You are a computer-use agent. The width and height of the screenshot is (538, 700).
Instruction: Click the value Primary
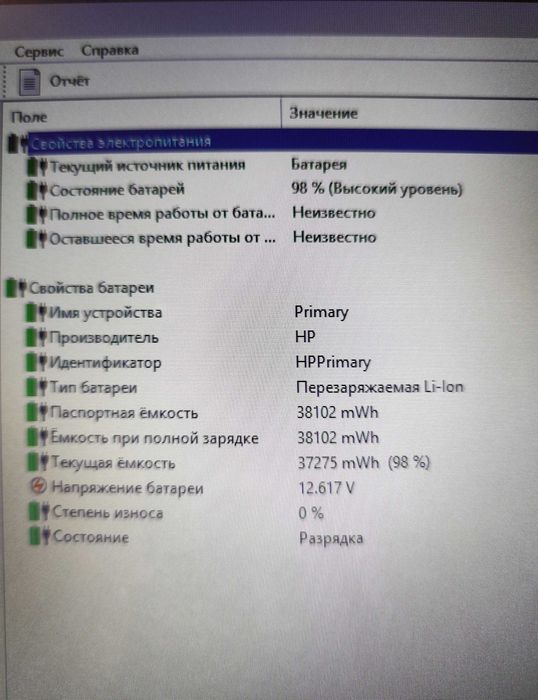[321, 312]
